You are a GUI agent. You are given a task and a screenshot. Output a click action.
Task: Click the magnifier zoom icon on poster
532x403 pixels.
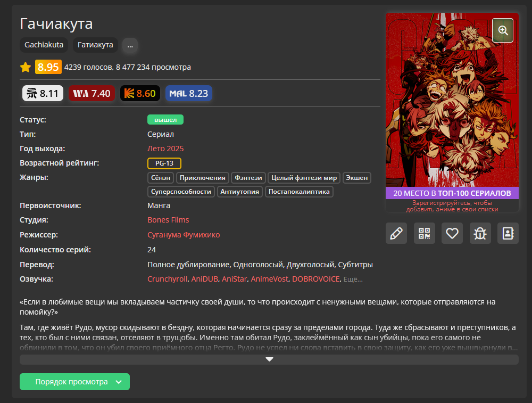pos(502,30)
